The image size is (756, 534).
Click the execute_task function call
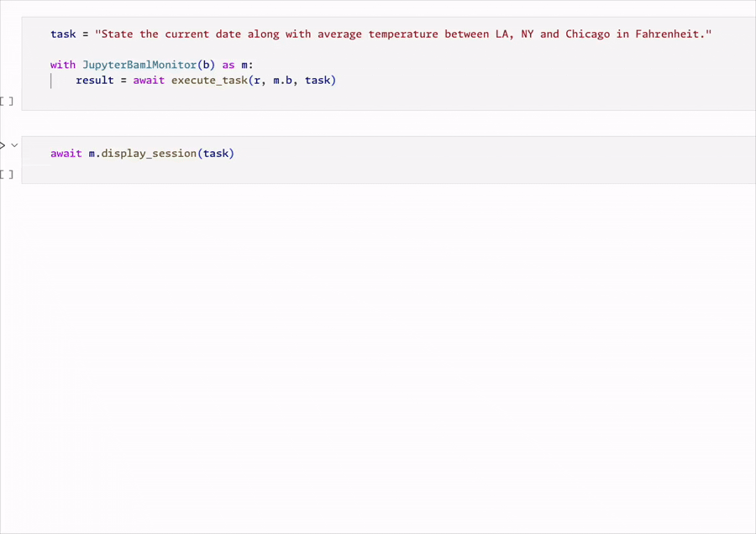(x=209, y=81)
